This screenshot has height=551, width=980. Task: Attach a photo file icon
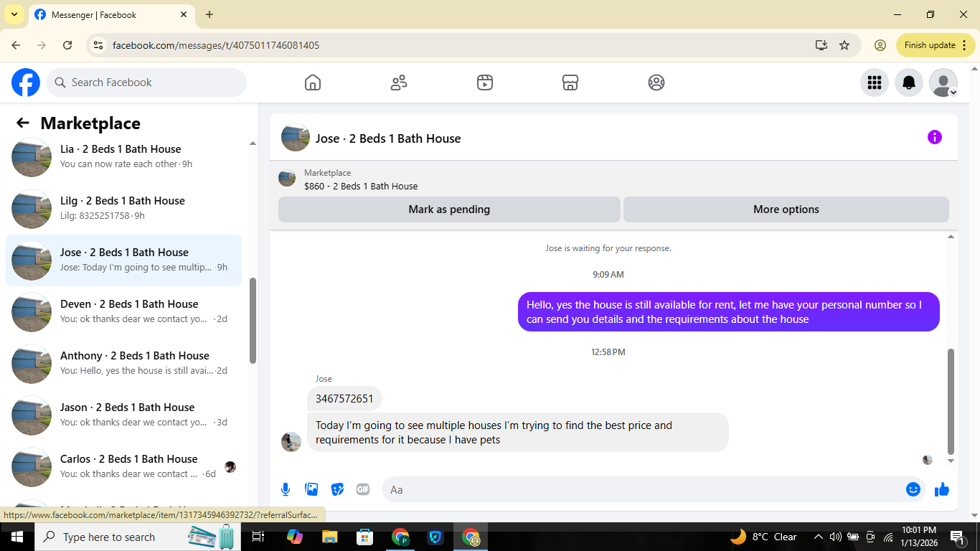point(311,489)
